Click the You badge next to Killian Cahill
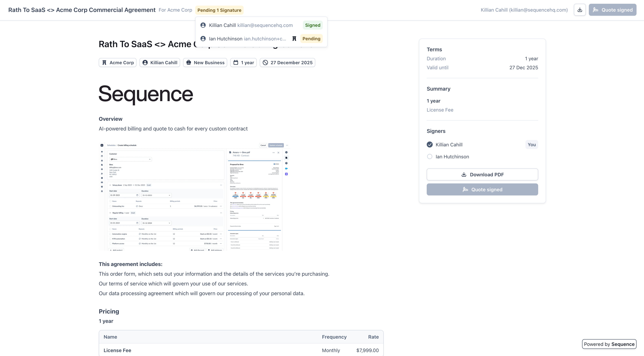Screen dimensions: 644x356 coord(531,145)
